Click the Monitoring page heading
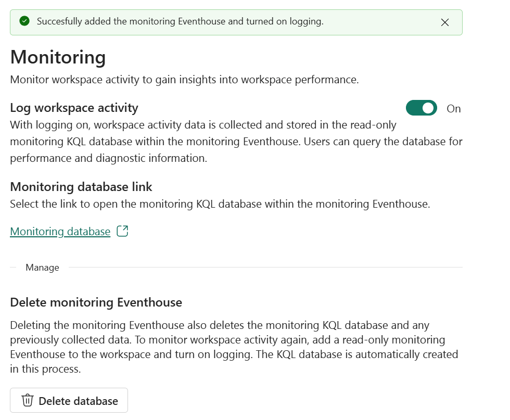Viewport: 510px width, 420px height. coord(58,57)
